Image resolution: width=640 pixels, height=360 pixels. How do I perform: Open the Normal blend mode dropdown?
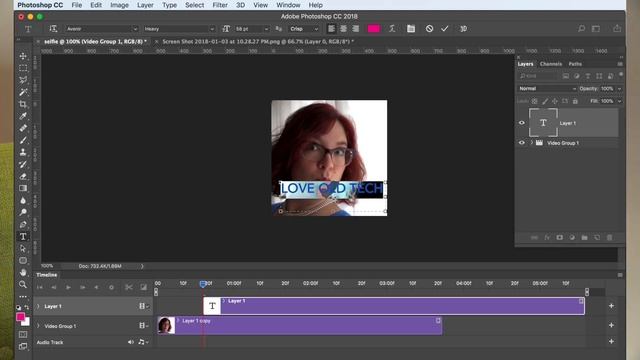[x=547, y=89]
